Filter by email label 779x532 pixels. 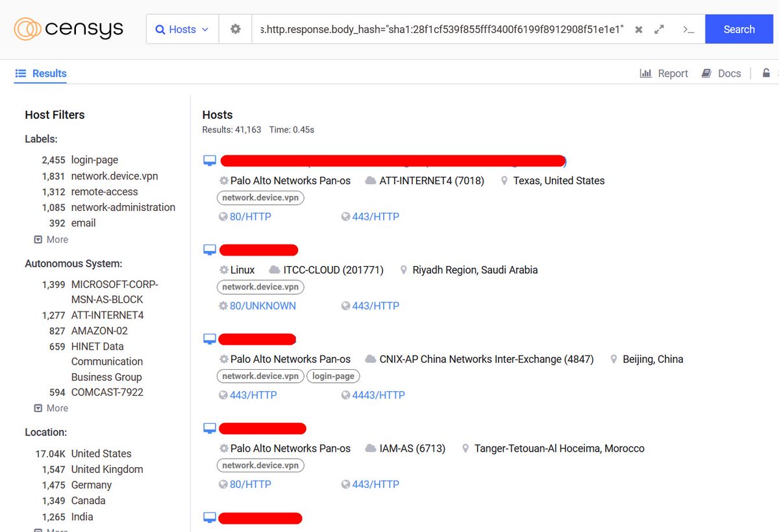[83, 223]
